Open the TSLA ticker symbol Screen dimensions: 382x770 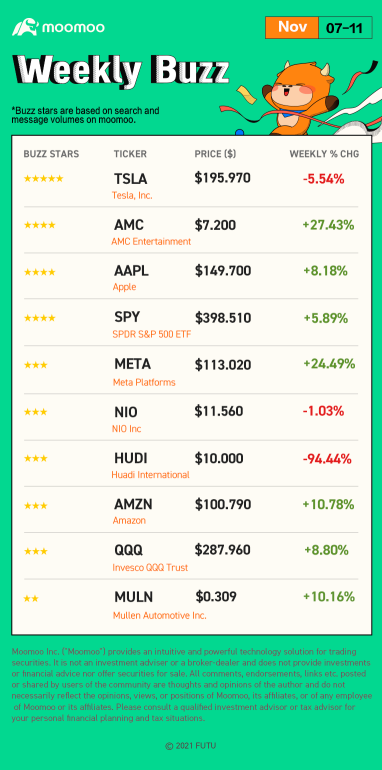(x=131, y=179)
